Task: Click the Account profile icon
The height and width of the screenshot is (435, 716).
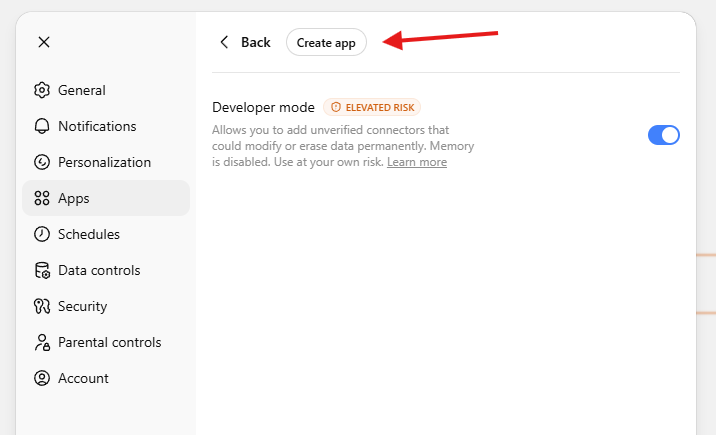Action: click(42, 378)
